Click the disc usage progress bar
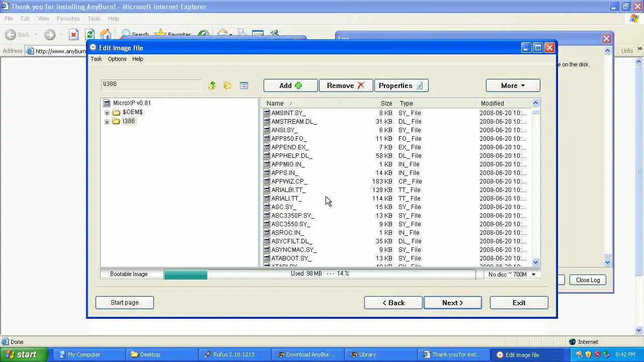Viewport: 644px width, 362px height. tap(319, 274)
